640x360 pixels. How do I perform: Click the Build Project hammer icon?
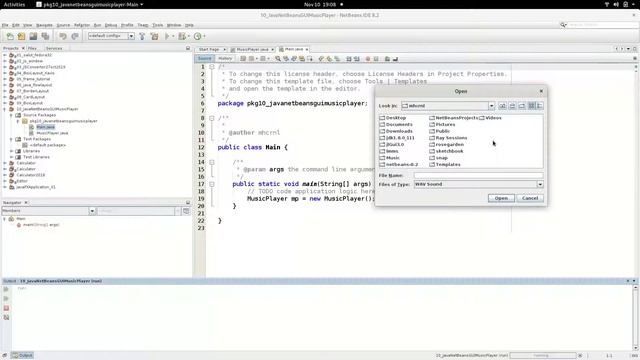click(x=142, y=36)
